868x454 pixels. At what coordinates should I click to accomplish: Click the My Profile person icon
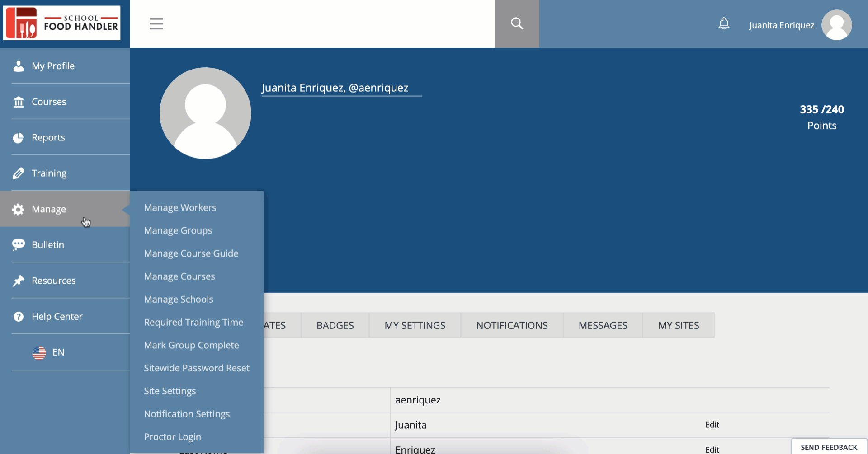(18, 66)
